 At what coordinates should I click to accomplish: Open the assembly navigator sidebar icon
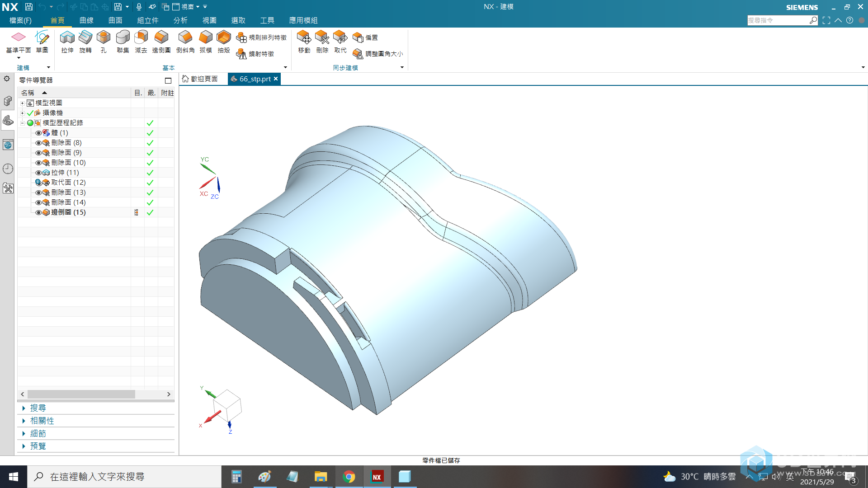click(x=8, y=101)
